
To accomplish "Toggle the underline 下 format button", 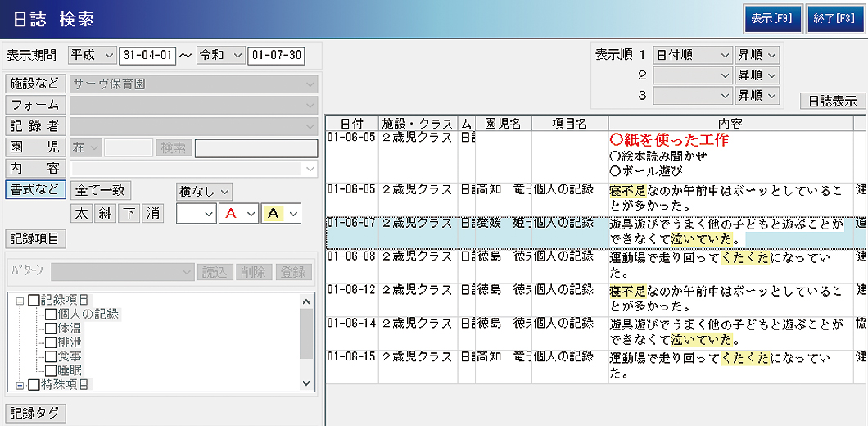I will tap(129, 213).
